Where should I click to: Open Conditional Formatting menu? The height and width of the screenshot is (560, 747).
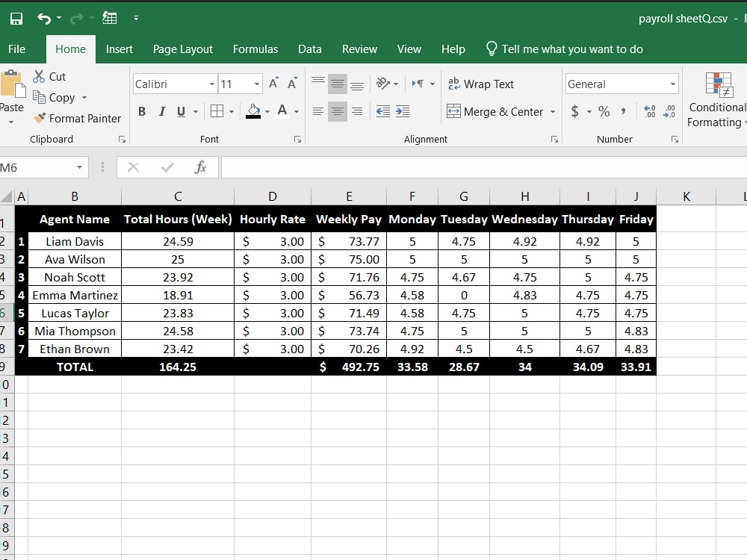click(x=717, y=100)
